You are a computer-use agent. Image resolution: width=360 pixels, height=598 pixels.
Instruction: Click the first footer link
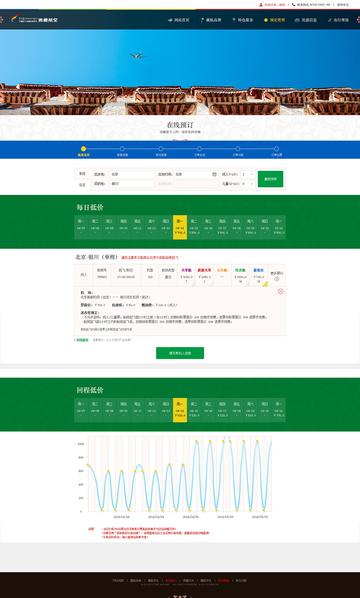click(118, 580)
